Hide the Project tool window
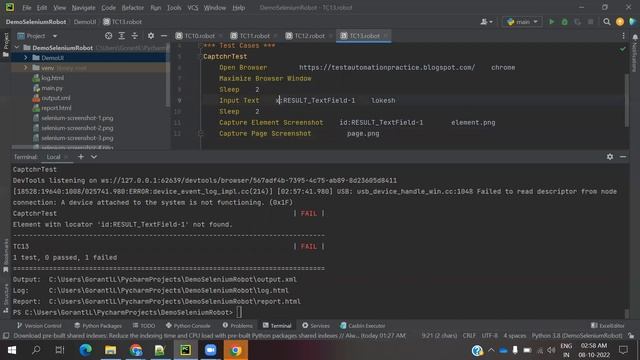 [x=164, y=36]
